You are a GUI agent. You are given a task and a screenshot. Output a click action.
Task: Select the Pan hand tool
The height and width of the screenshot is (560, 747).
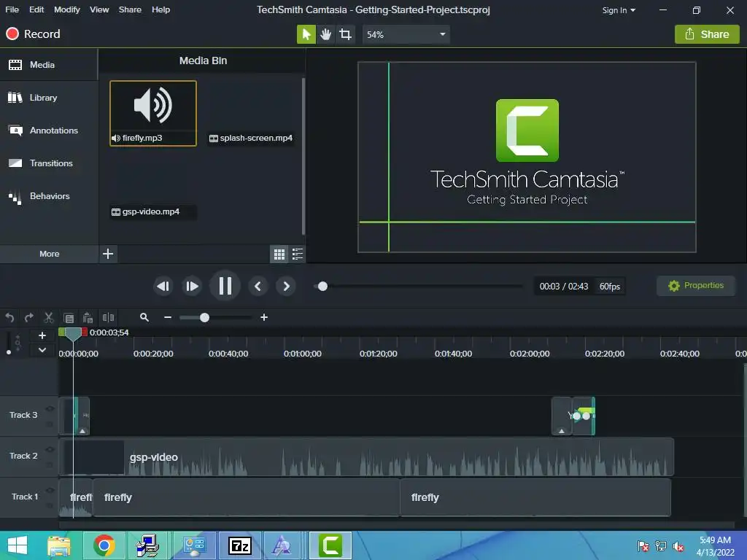[326, 34]
